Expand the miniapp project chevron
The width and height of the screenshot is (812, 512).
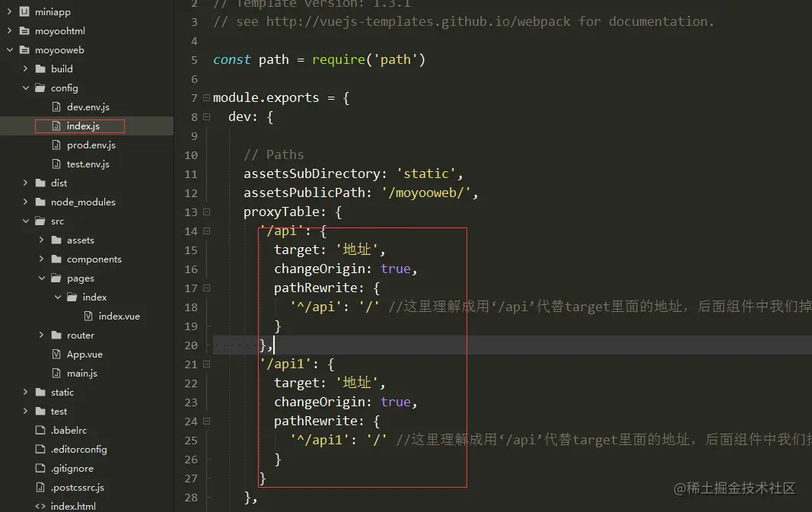click(9, 11)
